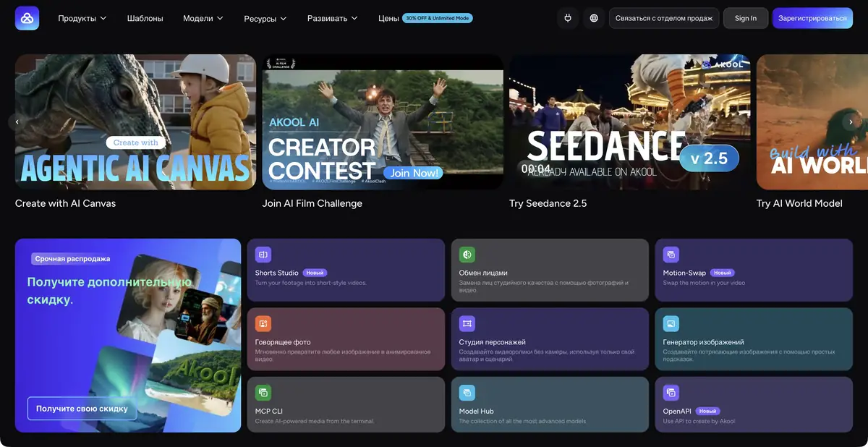
Task: Click the Akool cloud logo icon
Action: click(x=27, y=18)
